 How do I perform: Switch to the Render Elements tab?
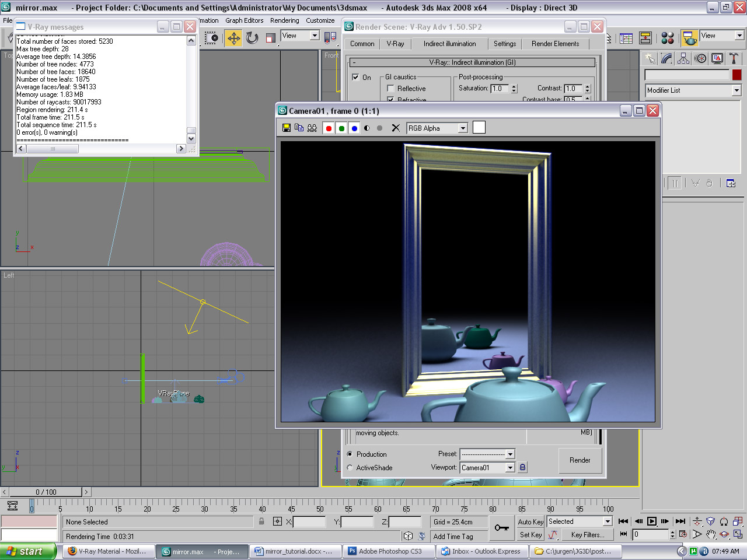point(555,44)
